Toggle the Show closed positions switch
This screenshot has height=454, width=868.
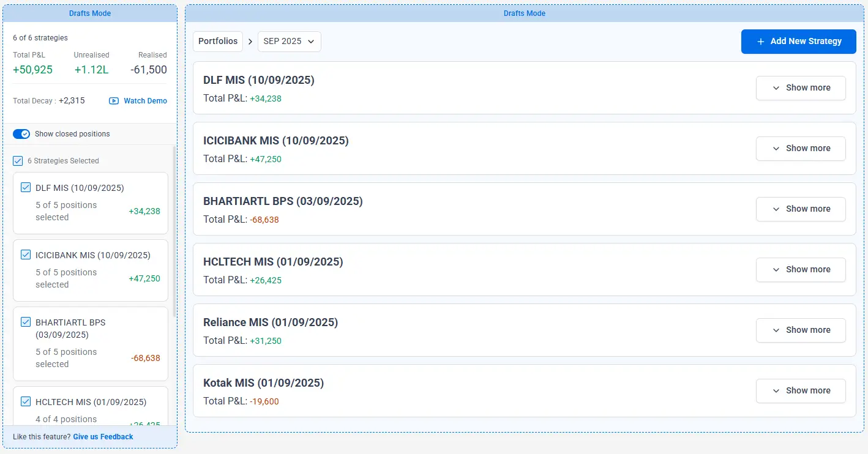pos(21,134)
